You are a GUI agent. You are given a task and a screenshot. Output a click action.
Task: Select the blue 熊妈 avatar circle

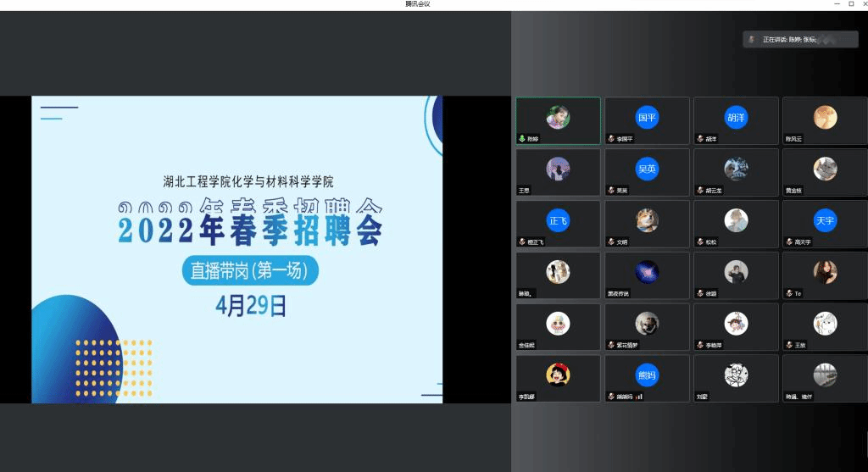coord(647,375)
